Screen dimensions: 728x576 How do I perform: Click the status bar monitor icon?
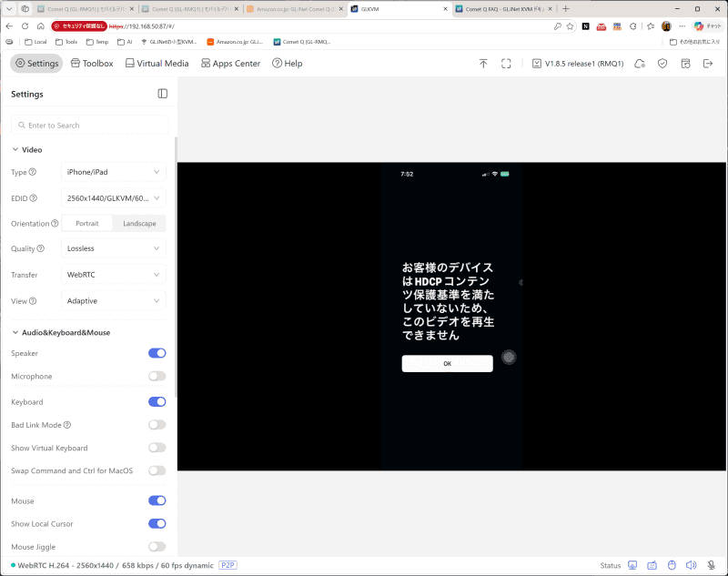(632, 565)
